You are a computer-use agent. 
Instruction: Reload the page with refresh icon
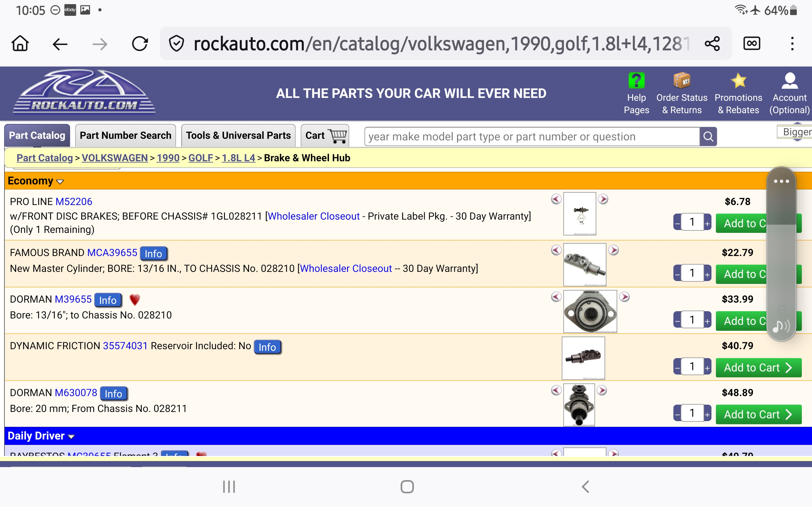[140, 44]
